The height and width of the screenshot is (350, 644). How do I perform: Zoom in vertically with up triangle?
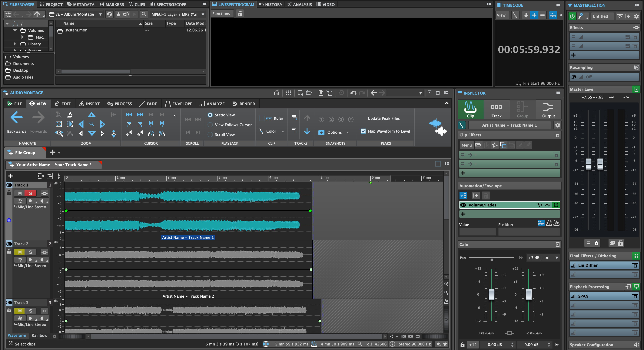click(x=91, y=115)
